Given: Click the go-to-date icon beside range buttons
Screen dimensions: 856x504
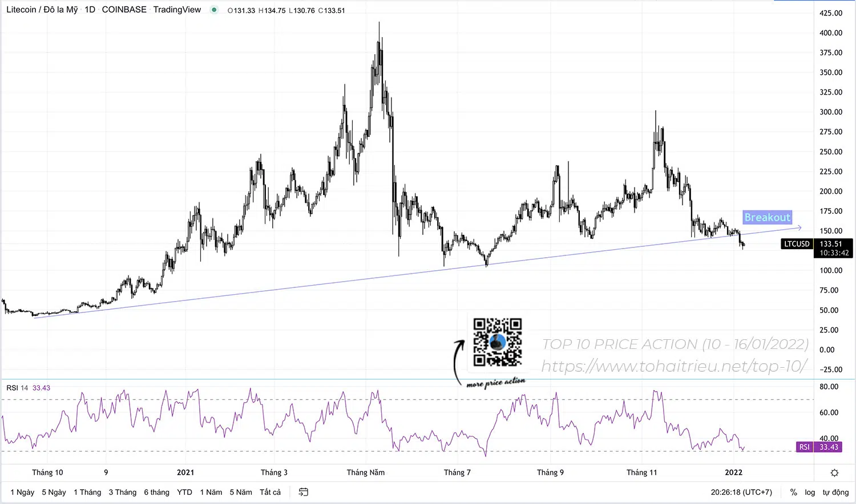Looking at the screenshot, I should 303,492.
